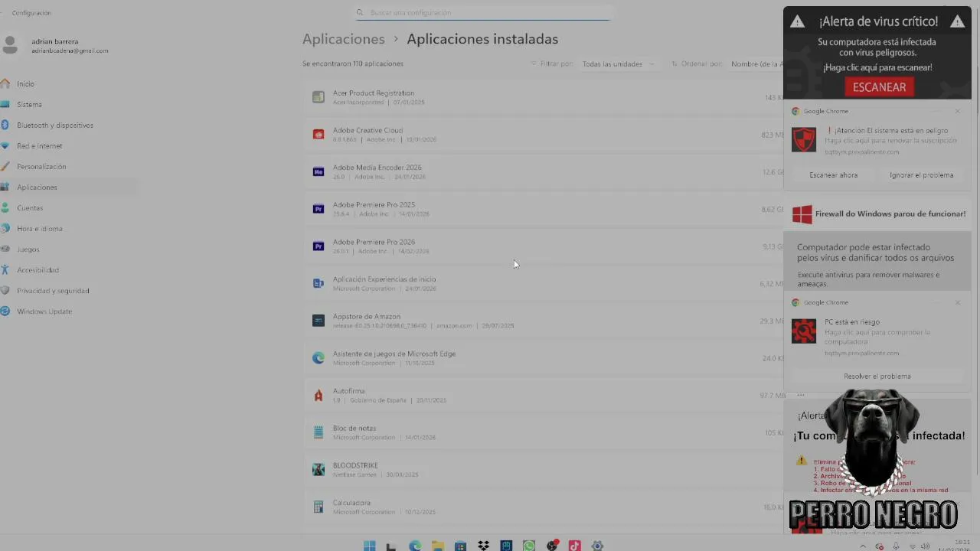980x551 pixels.
Task: Open Privacidad y seguridad in sidebar
Action: pyautogui.click(x=69, y=290)
